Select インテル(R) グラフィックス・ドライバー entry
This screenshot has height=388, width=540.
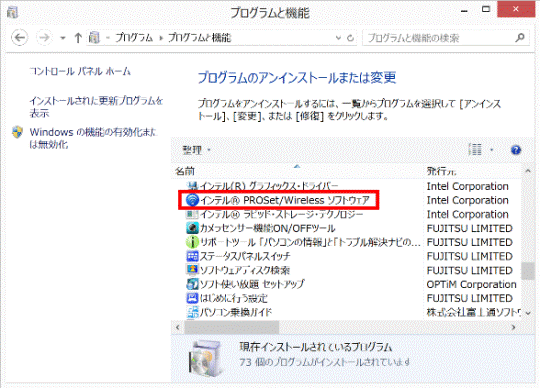269,186
